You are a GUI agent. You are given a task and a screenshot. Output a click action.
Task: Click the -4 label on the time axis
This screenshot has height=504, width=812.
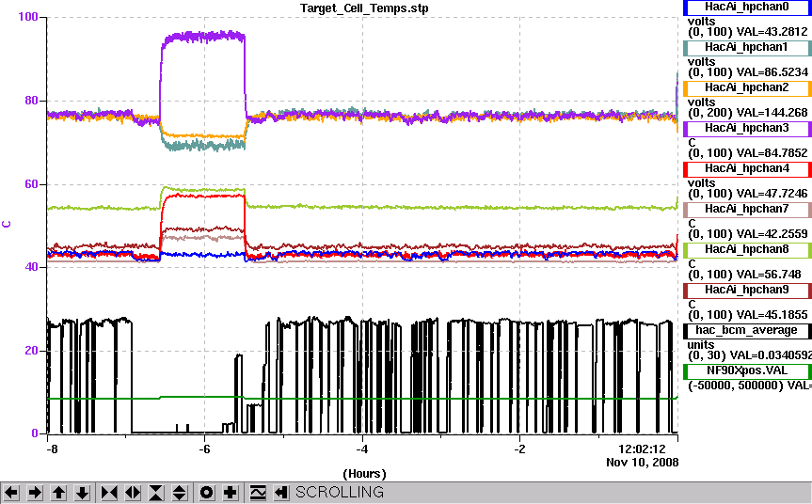(x=362, y=449)
